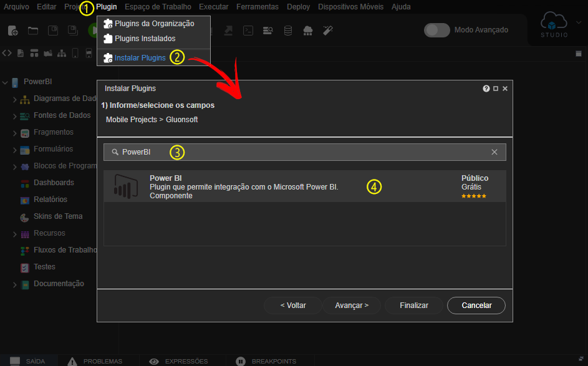Click the Power BI plugin logo thumbnail

point(125,186)
